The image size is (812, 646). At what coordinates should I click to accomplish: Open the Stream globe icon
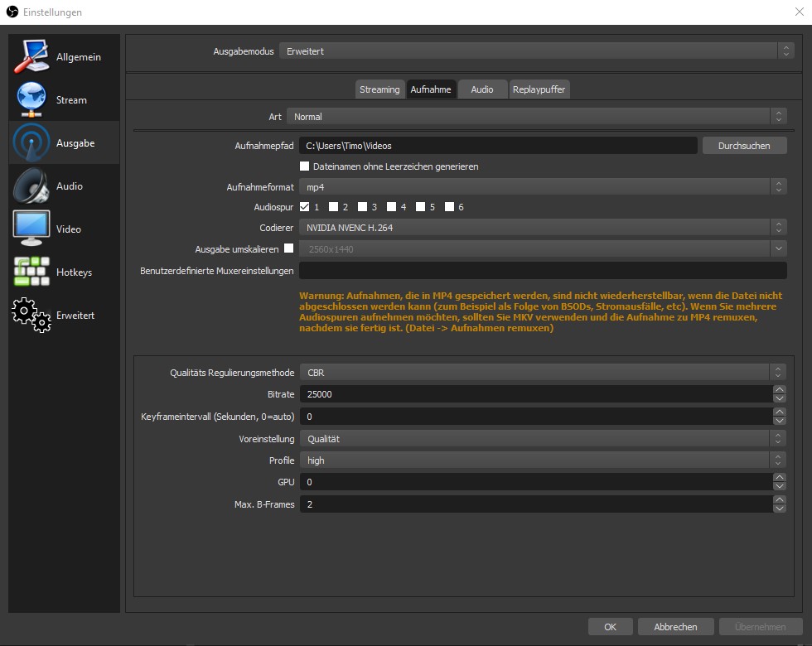pos(31,99)
